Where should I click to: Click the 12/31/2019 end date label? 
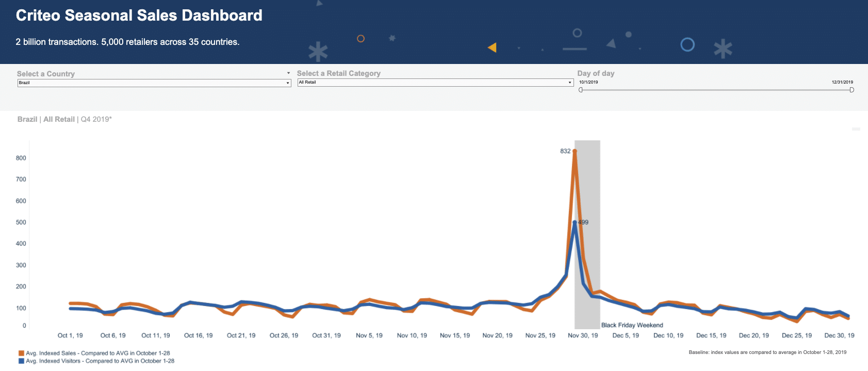[842, 82]
